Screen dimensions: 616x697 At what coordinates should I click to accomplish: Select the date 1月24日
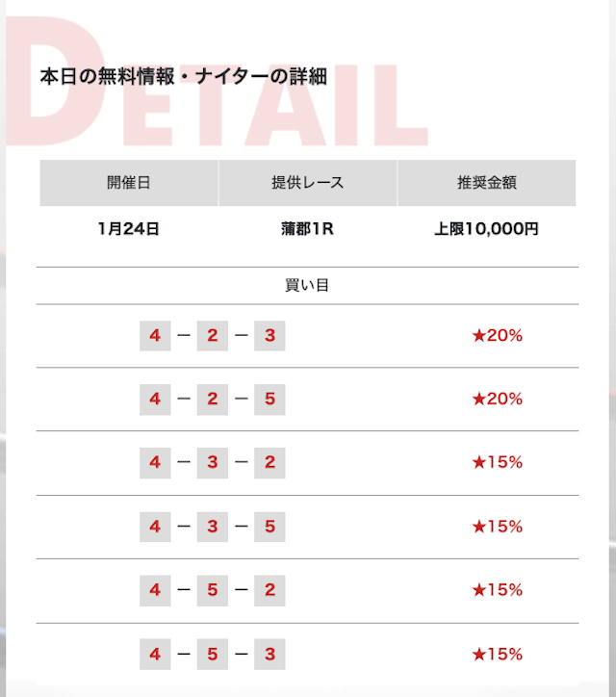coord(128,229)
